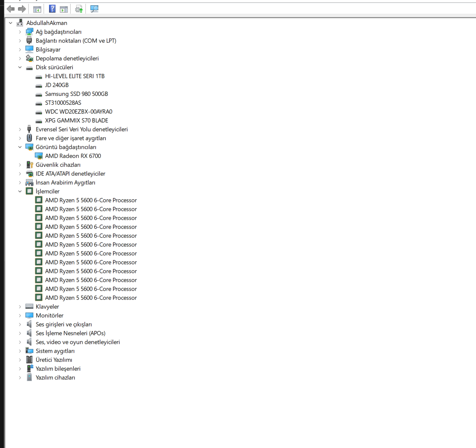The image size is (476, 448).
Task: Expand Evrensel Seri Veri Yolu denetleyicileri chevron
Action: point(20,129)
